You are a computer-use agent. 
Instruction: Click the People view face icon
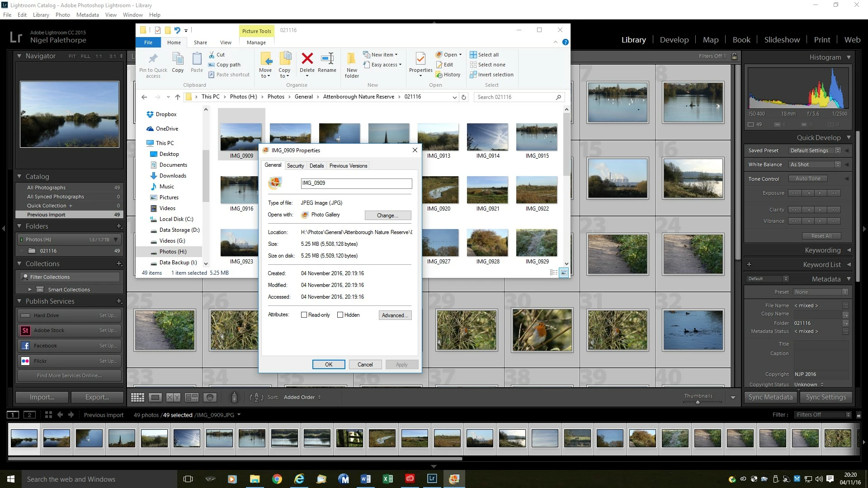(210, 397)
